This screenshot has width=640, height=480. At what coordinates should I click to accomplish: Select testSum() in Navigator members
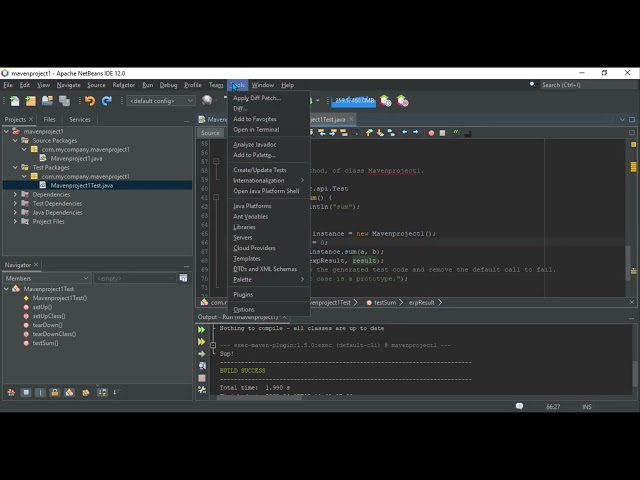tap(45, 343)
